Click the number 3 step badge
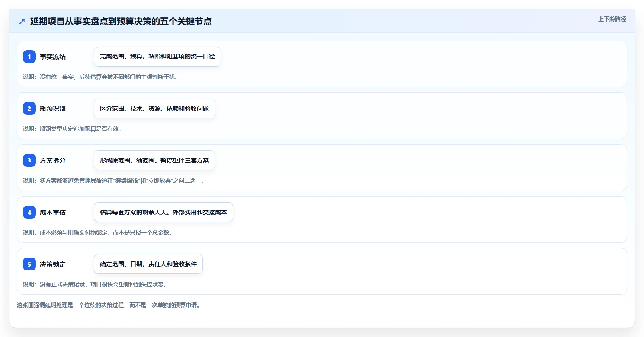 [29, 160]
